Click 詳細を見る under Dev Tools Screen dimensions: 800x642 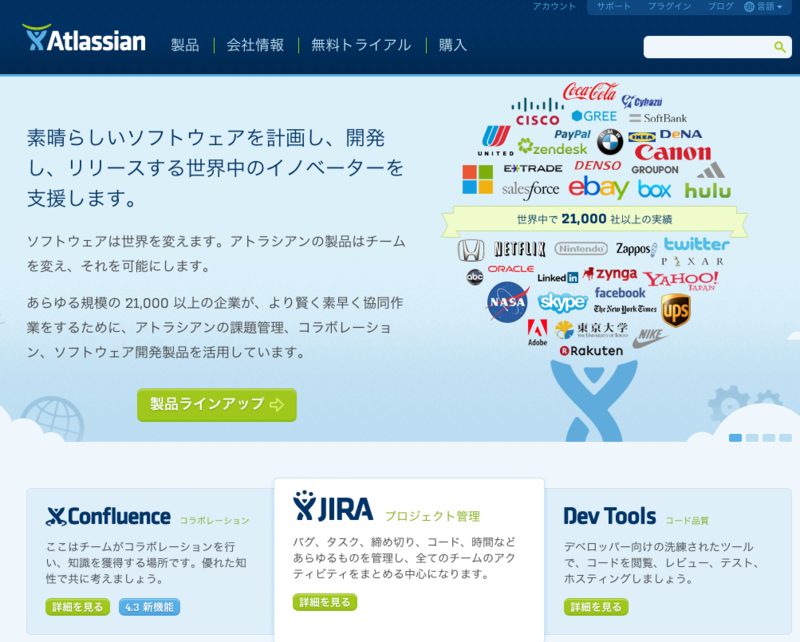point(596,607)
